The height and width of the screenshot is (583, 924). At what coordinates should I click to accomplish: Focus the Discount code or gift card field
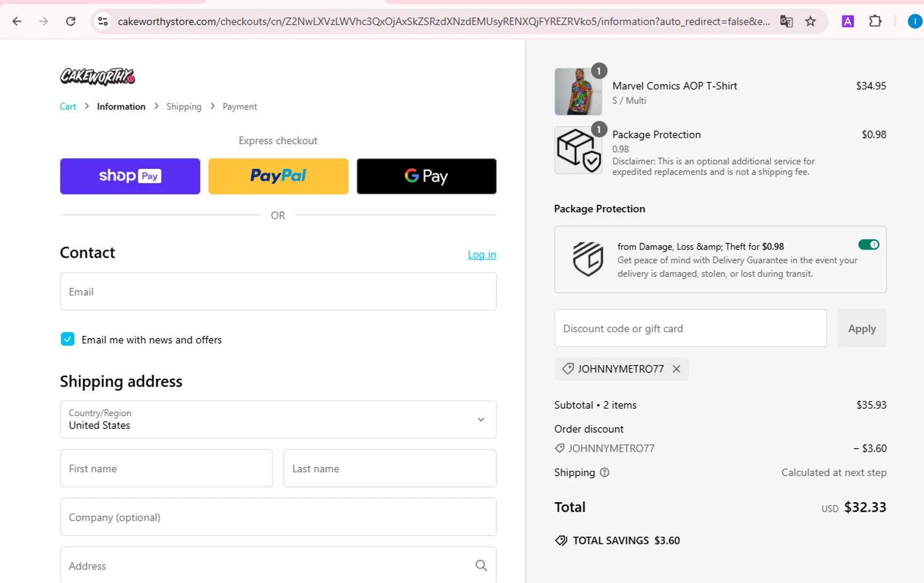(691, 328)
